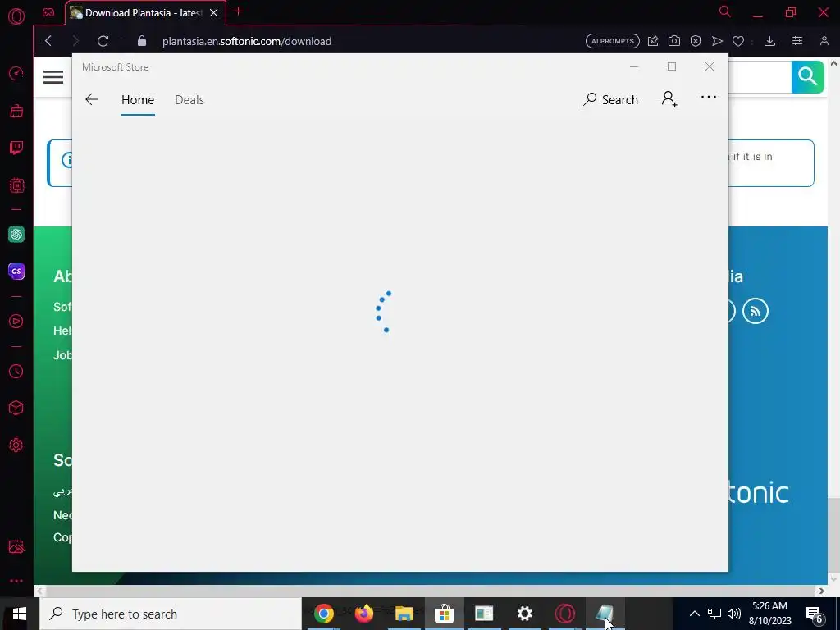840x630 pixels.
Task: Navigate back in Opera browser
Action: (x=48, y=41)
